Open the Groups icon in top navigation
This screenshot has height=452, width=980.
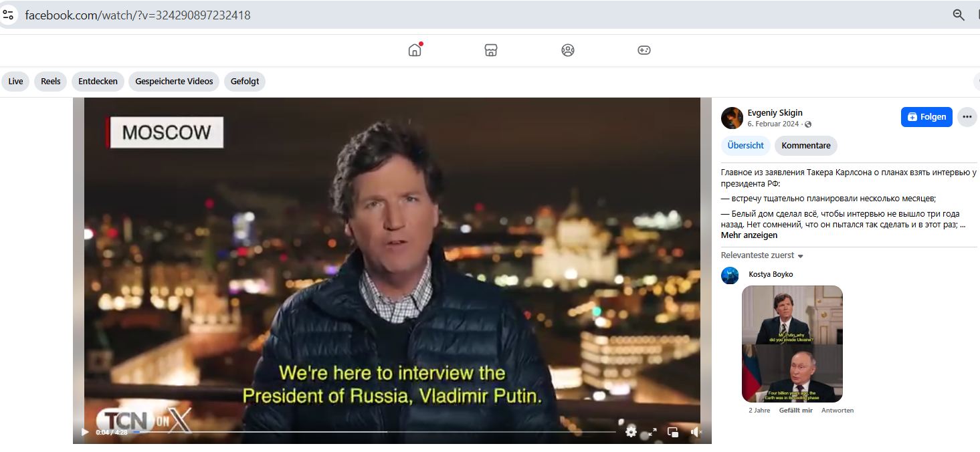568,50
